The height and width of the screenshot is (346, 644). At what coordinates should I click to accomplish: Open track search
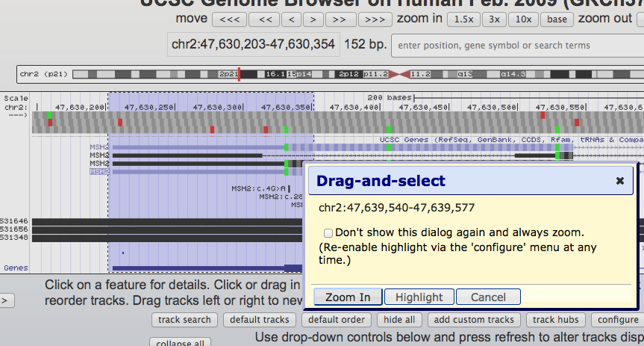184,320
